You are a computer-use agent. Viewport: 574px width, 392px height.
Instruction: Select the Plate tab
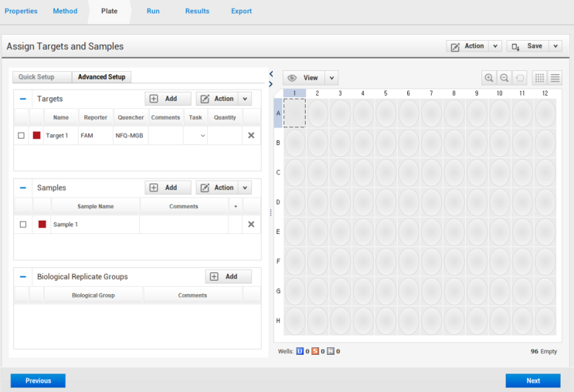point(109,11)
